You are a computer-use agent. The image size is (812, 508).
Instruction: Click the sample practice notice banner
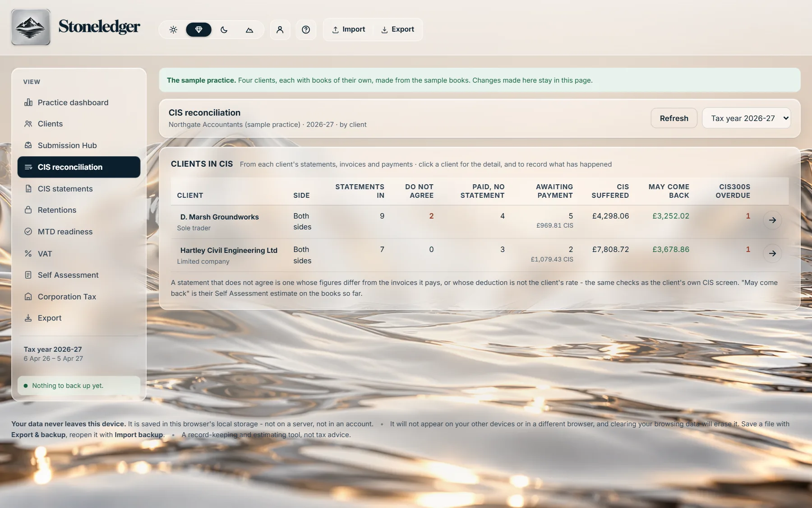pos(480,80)
